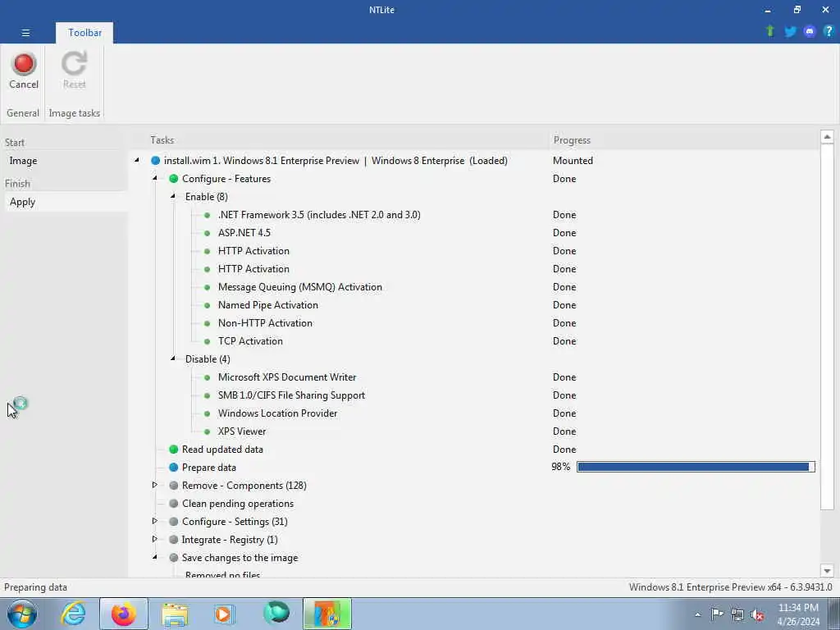Screen dimensions: 840x630
Task: Select Microsoft XPS Document Writer row
Action: pos(286,377)
